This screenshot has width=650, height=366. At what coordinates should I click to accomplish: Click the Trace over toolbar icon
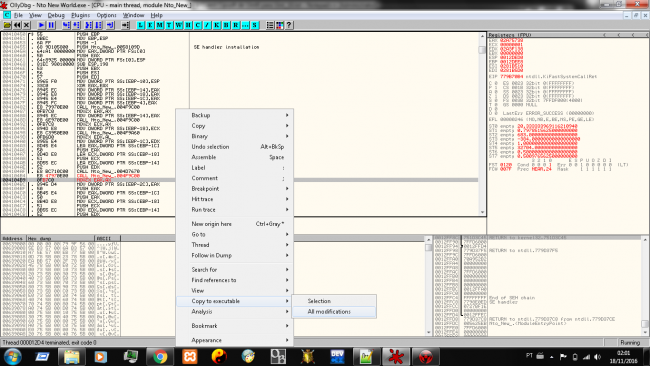click(x=98, y=25)
